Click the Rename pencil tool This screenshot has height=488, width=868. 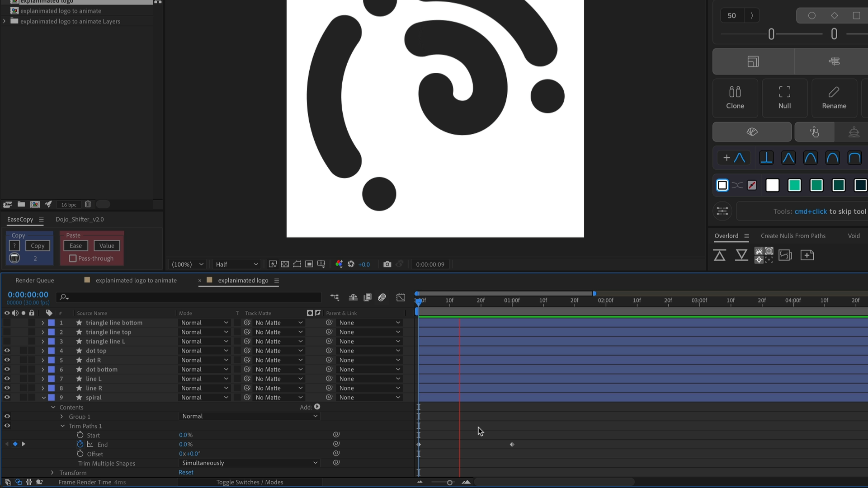834,97
